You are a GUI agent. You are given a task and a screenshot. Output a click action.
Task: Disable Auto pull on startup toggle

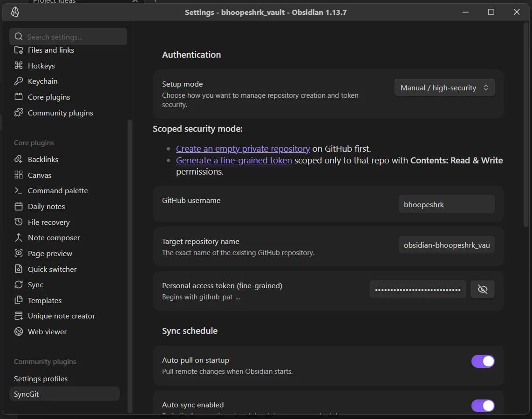(x=483, y=361)
